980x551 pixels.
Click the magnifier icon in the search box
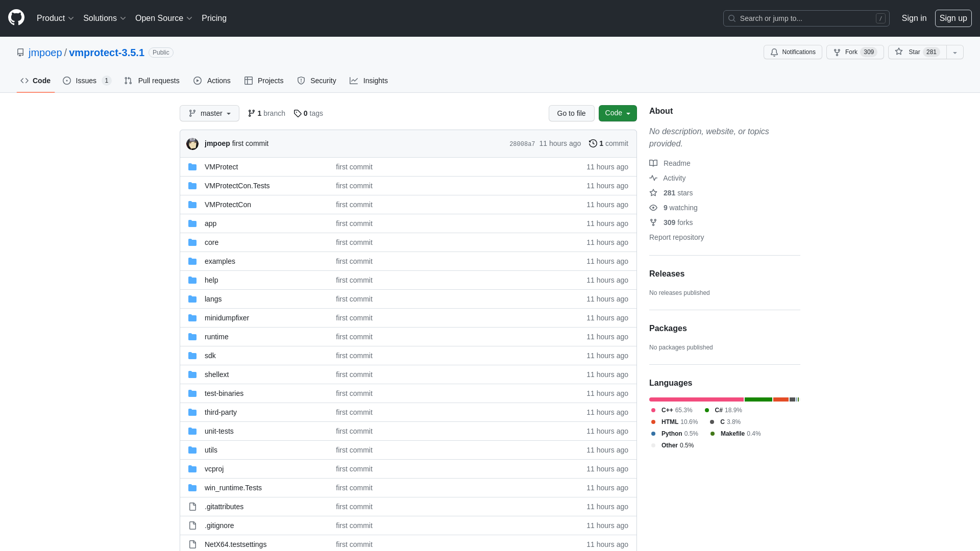tap(732, 18)
